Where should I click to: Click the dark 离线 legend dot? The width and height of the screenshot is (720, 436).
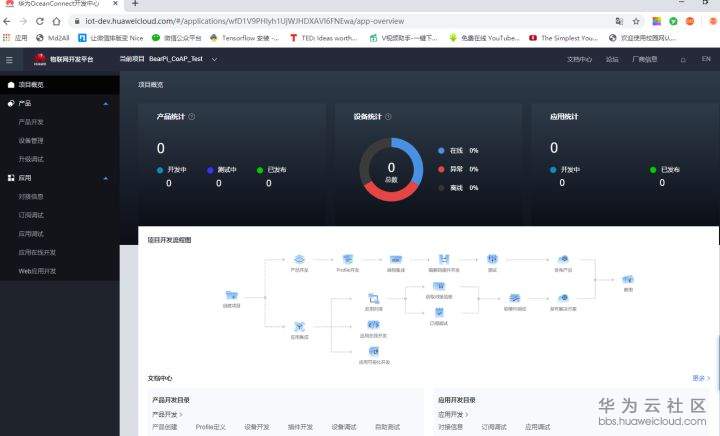441,188
